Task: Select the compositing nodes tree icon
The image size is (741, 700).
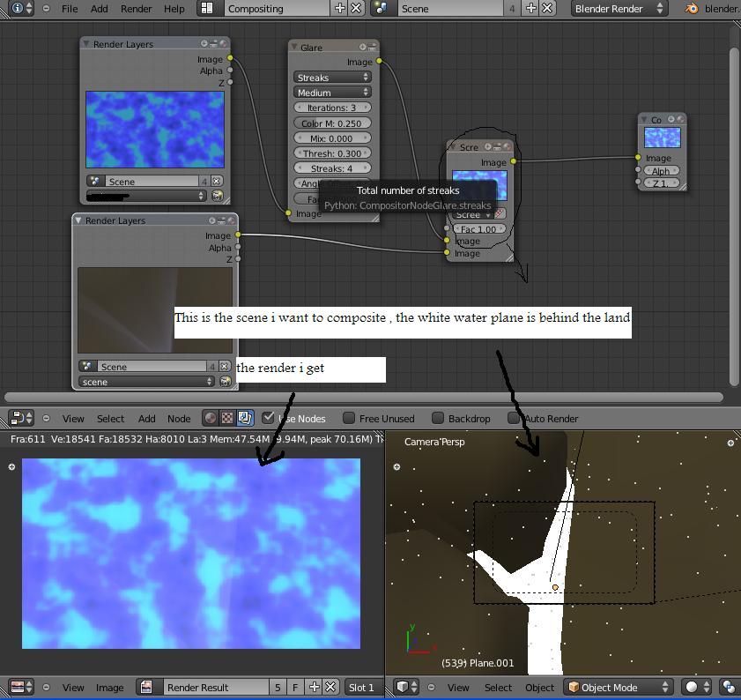Action: point(245,418)
